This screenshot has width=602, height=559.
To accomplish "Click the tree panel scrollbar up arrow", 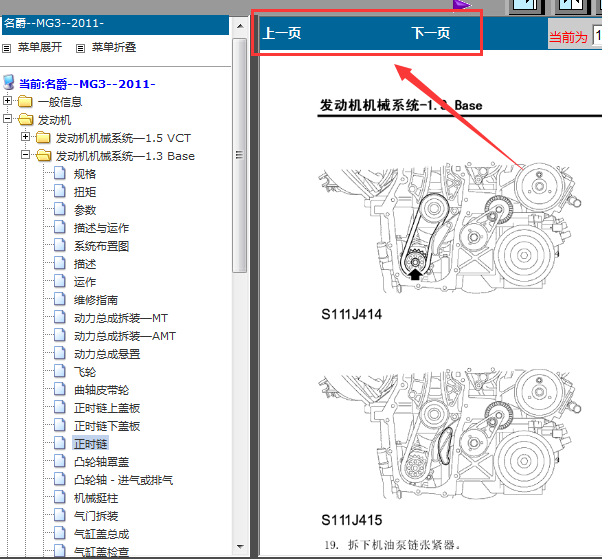I will 240,26.
